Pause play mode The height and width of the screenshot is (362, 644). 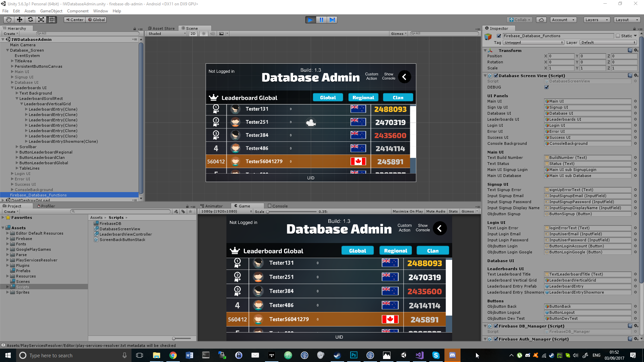tap(321, 20)
